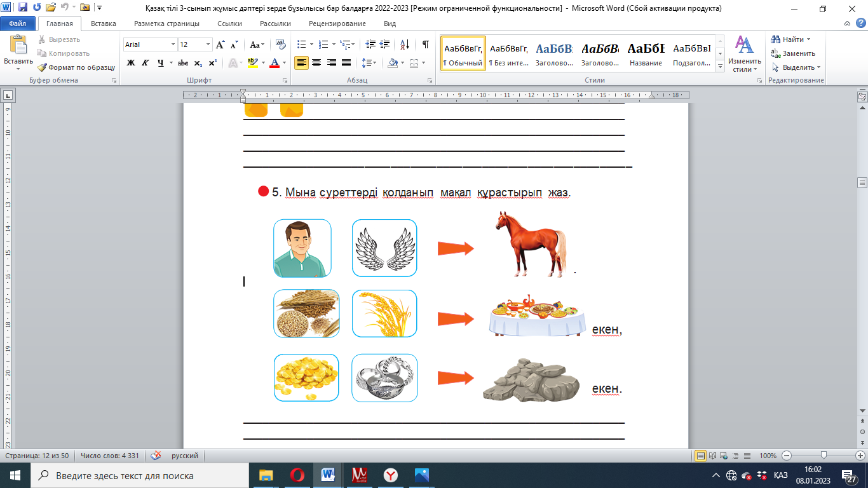The height and width of the screenshot is (488, 868).
Task: Open the Выделить (Select) dropdown
Action: pyautogui.click(x=796, y=67)
